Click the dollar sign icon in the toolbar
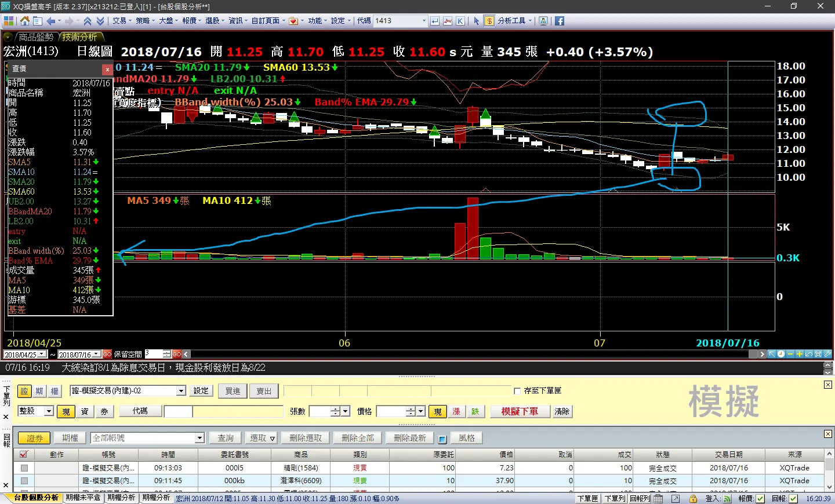The height and width of the screenshot is (504, 835). click(x=489, y=21)
